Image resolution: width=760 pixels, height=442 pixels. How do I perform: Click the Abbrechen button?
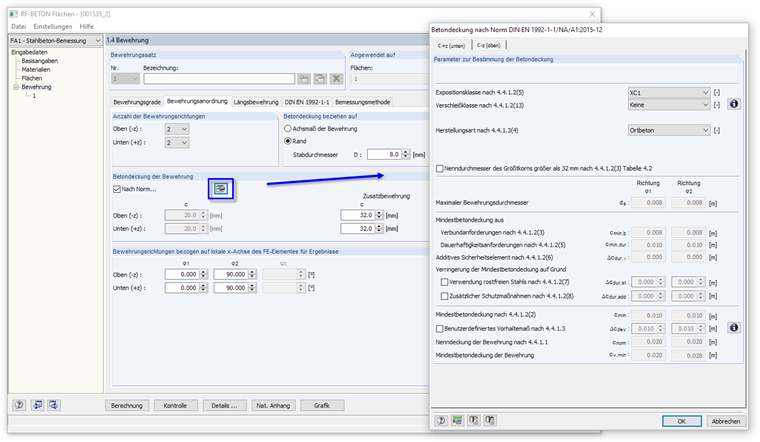(x=726, y=421)
